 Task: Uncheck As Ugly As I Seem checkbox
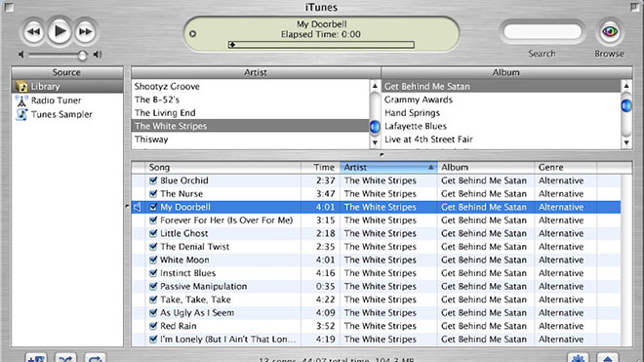(153, 312)
